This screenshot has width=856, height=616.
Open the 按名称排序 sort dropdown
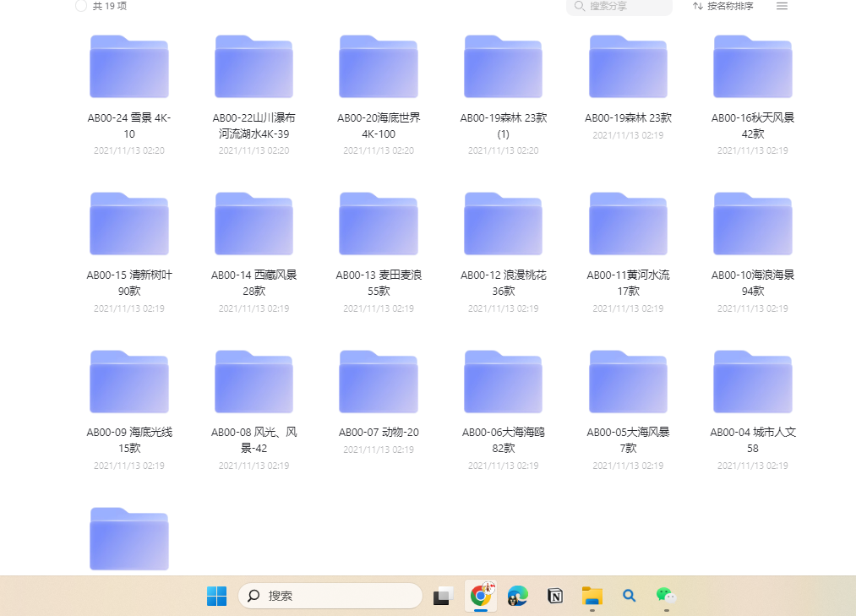coord(722,6)
